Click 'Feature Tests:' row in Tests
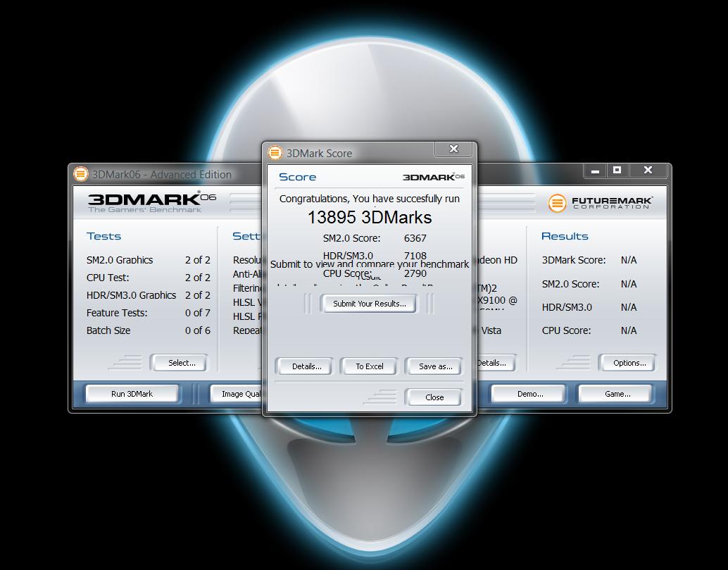Image resolution: width=728 pixels, height=570 pixels. 148,313
